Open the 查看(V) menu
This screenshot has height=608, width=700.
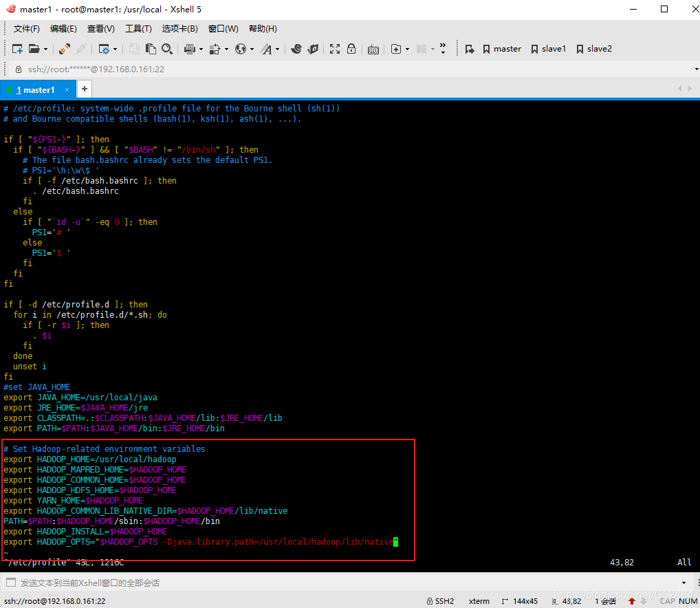pos(100,28)
